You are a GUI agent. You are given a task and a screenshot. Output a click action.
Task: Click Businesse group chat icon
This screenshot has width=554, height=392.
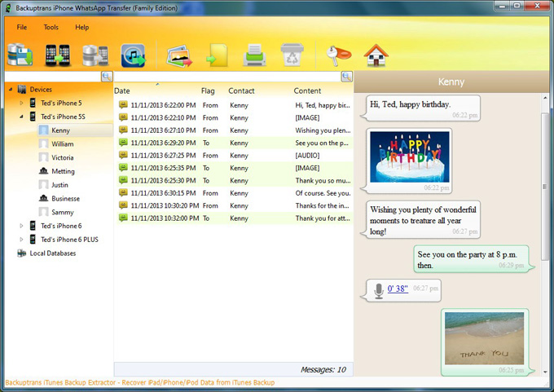(43, 198)
